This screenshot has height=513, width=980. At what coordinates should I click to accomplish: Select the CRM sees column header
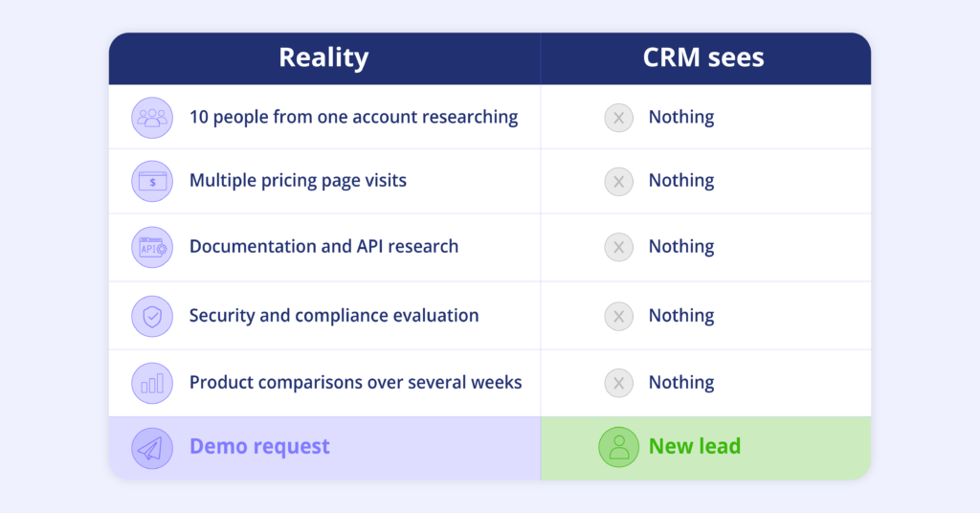point(703,57)
